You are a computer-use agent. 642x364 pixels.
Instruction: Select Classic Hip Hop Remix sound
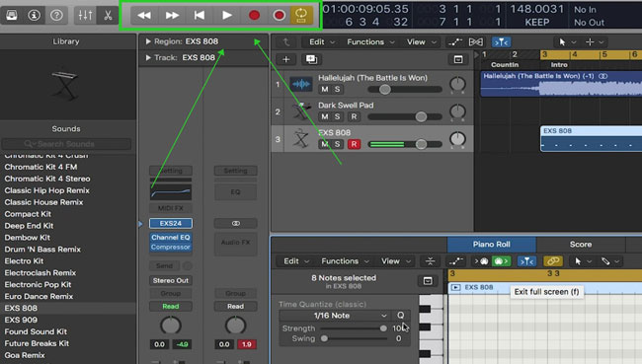pos(46,190)
